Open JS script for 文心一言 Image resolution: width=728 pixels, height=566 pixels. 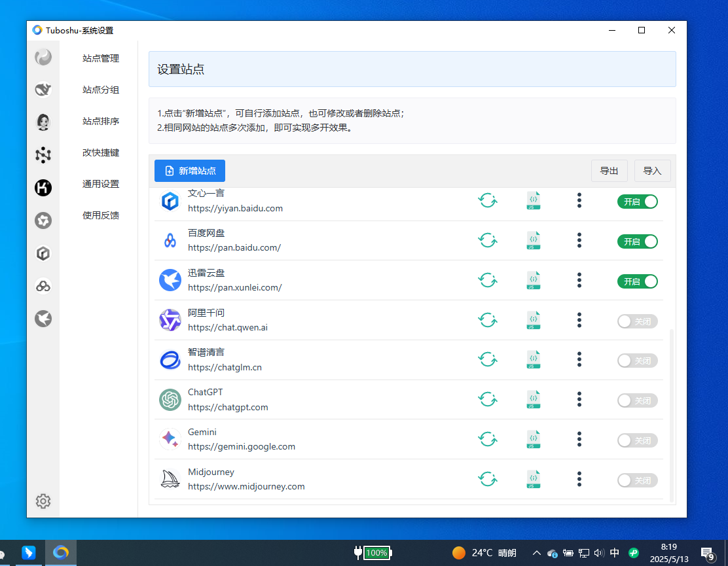[534, 200]
